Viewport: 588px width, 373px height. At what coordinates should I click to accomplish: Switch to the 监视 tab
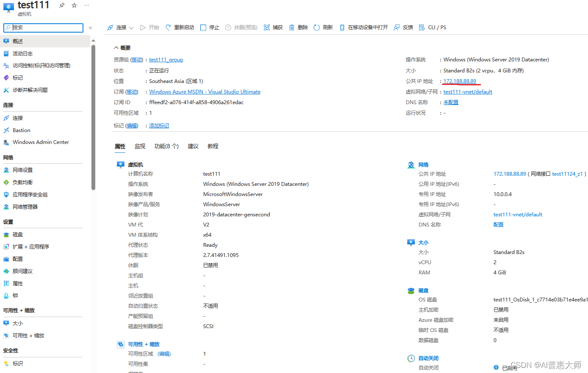[140, 146]
